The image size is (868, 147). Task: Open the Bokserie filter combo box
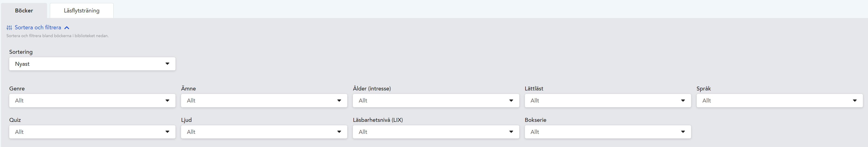click(608, 132)
